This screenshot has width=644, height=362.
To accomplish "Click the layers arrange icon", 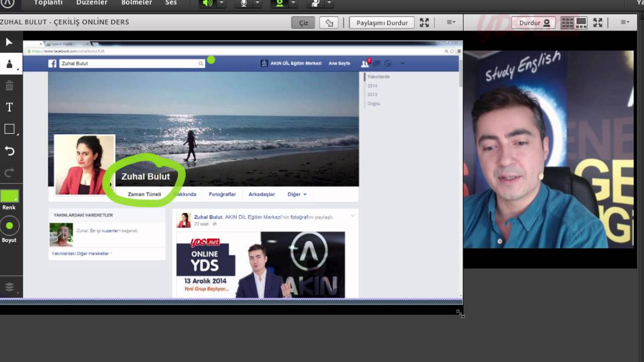I will 10,287.
